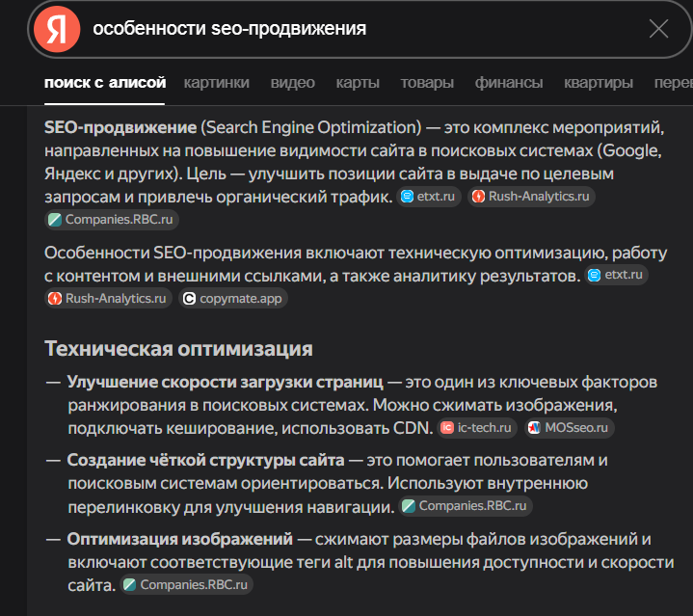
Task: Select the поиск с алисой tab
Action: [105, 83]
